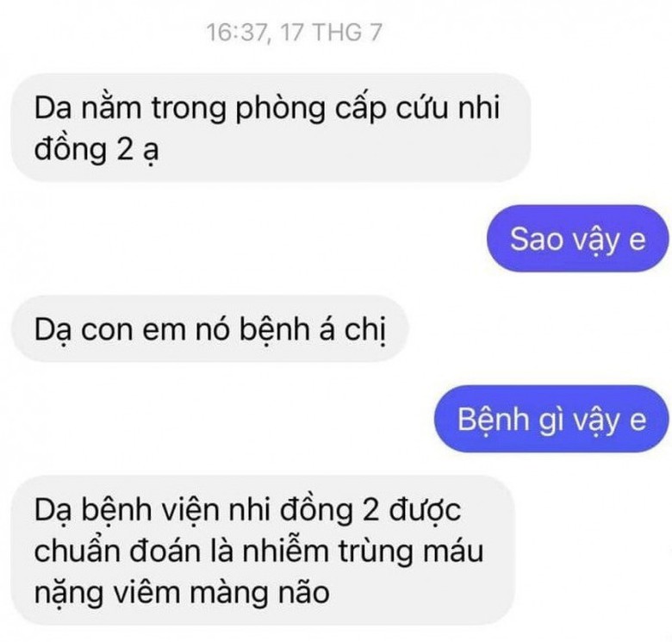Screen dimensions: 672x642
Task: Click the time '16:37' at top
Action: (x=237, y=33)
